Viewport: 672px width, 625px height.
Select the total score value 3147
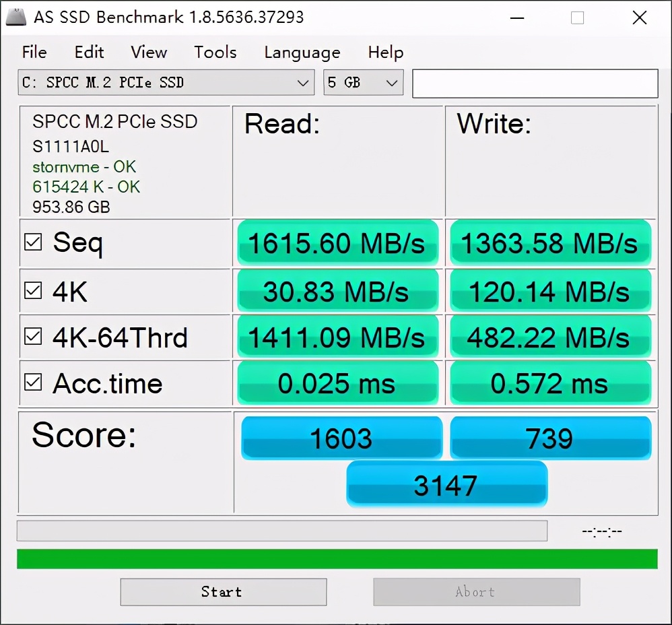tap(446, 484)
